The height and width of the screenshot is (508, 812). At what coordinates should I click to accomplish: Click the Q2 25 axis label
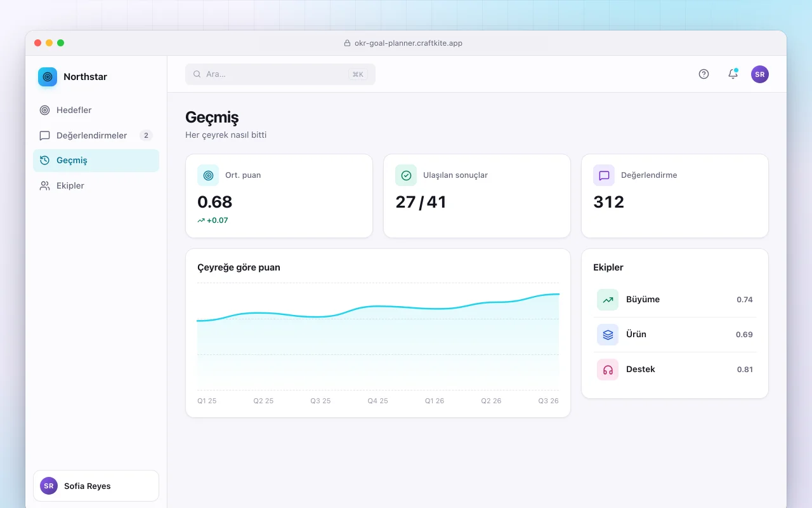263,401
